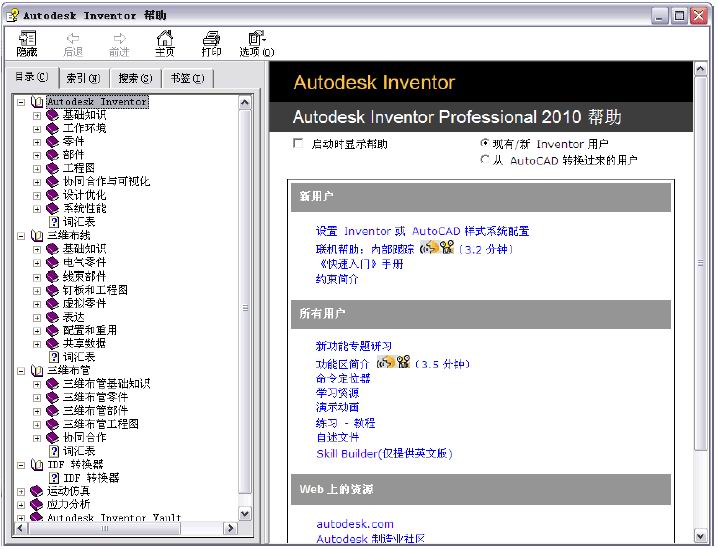Select 共享数据 tree item text
Image resolution: width=718 pixels, height=549 pixels.
coord(85,343)
